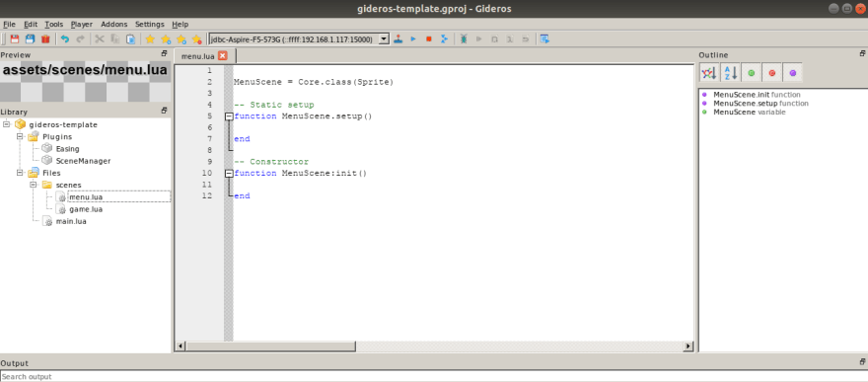Click the scissors Cut icon

(x=100, y=39)
